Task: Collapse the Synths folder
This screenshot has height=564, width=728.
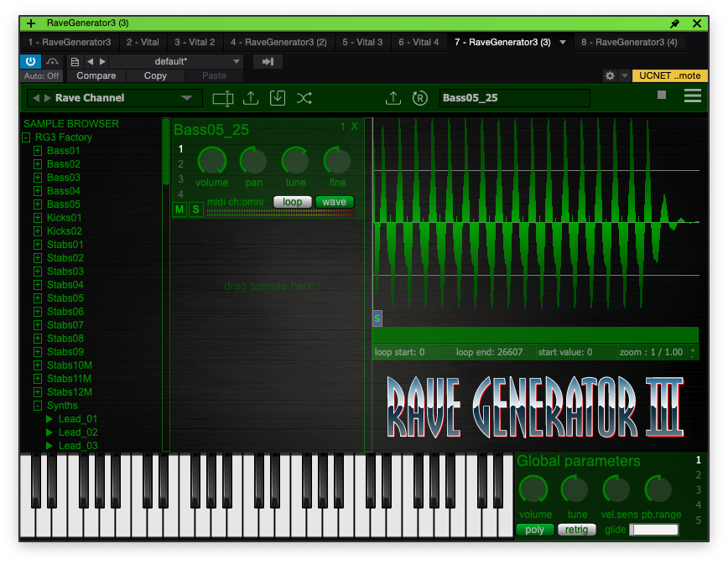Action: 38,406
